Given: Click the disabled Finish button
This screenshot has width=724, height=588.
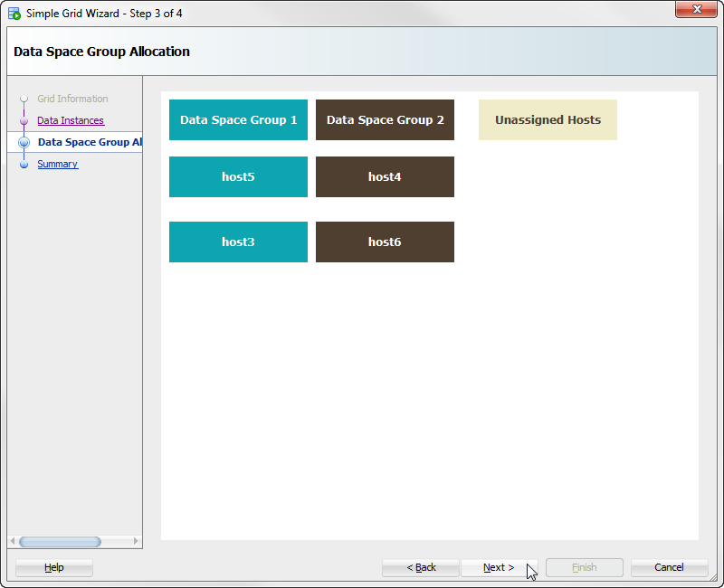Looking at the screenshot, I should click(x=585, y=568).
